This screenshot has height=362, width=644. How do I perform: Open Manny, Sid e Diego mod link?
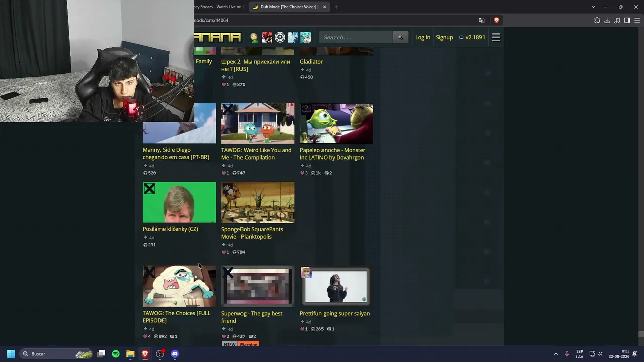coord(176,153)
